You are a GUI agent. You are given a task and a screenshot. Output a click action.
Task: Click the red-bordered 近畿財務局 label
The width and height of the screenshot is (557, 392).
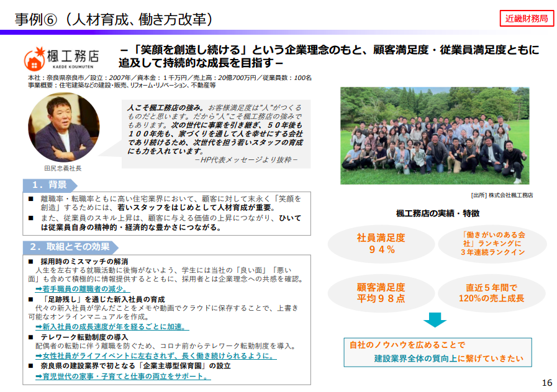[x=527, y=19]
